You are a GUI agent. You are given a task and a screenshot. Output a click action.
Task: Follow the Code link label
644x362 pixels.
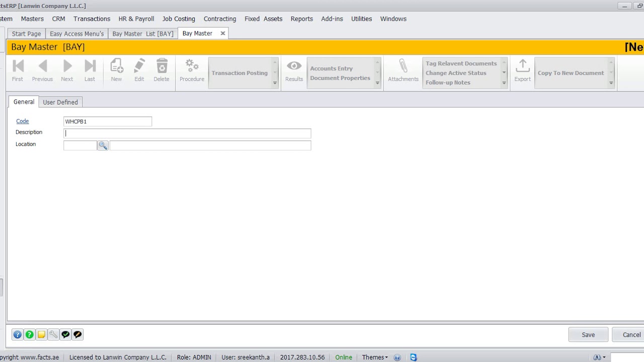(x=23, y=121)
